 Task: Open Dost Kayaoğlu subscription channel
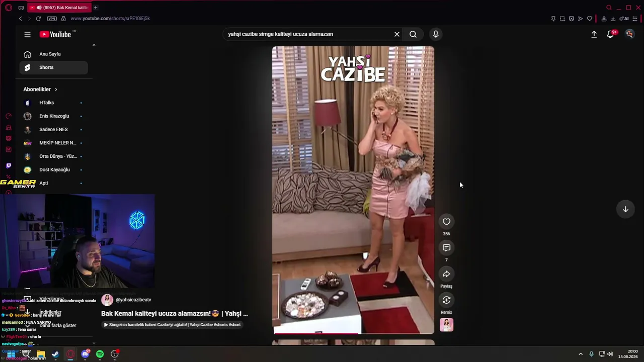click(53, 170)
